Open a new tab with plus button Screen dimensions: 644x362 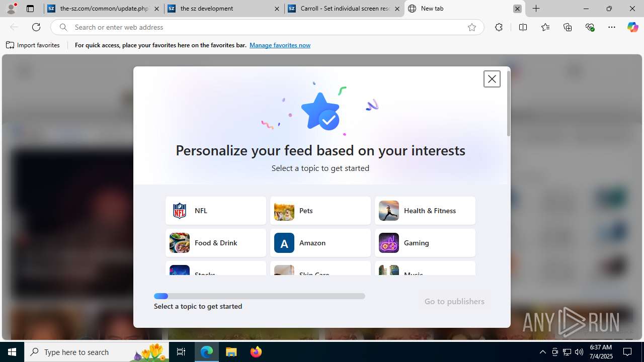(536, 9)
